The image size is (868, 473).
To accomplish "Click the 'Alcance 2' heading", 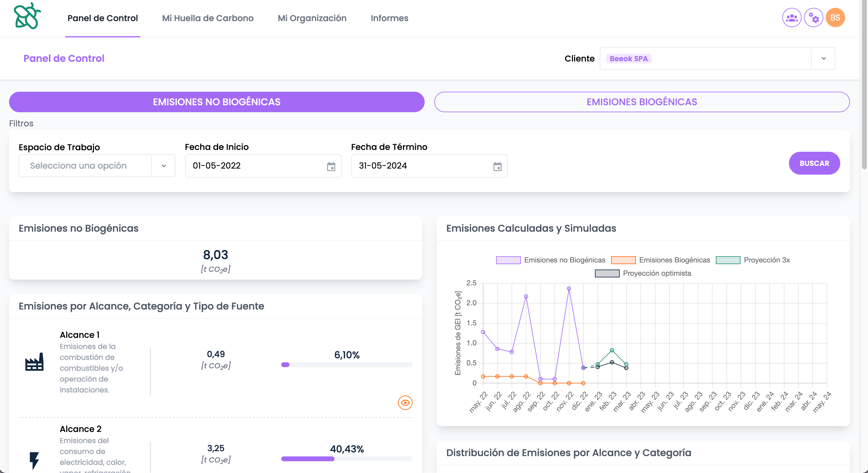I will click(x=81, y=429).
